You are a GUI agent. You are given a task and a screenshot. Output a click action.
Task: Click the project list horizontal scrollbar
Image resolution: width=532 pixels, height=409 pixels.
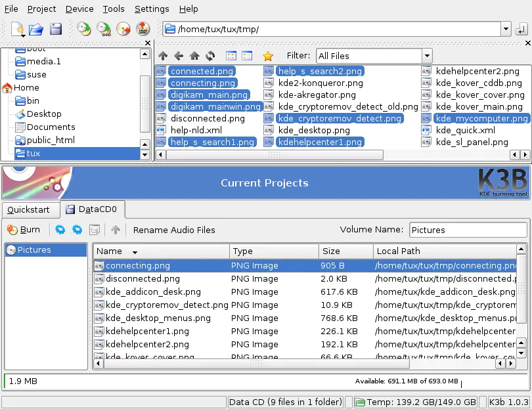(256, 363)
